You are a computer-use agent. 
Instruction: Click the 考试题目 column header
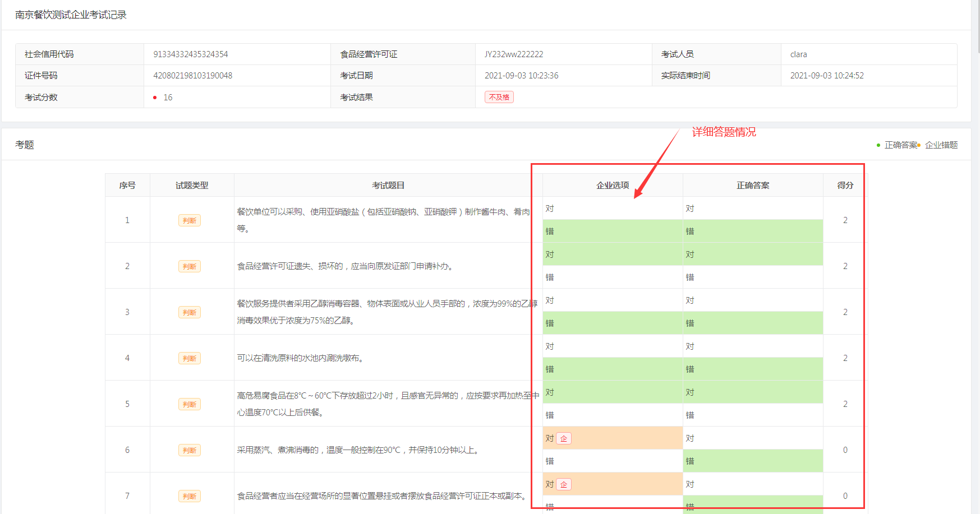[388, 185]
